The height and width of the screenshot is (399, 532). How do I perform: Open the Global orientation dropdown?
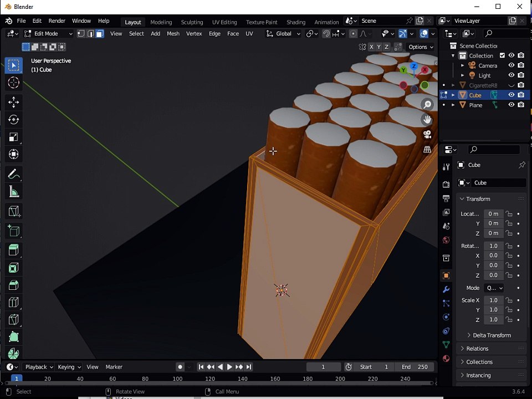pyautogui.click(x=284, y=34)
